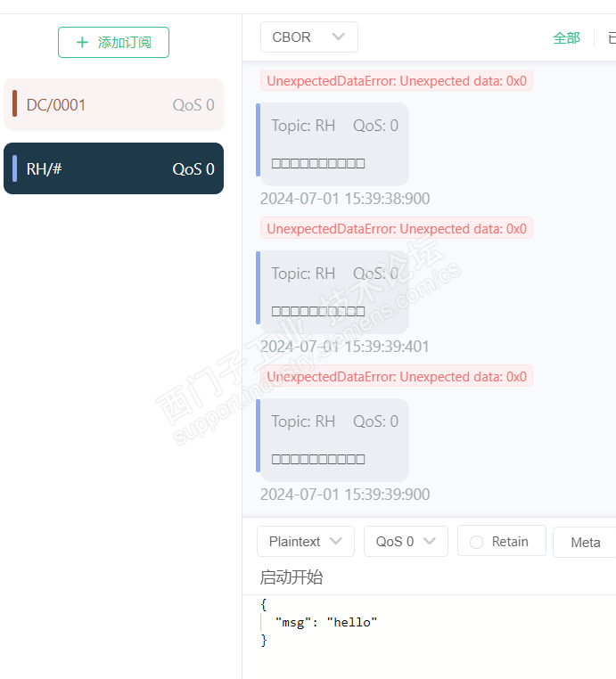Image resolution: width=616 pixels, height=679 pixels.
Task: Click the 添加订阅 button
Action: tap(113, 43)
